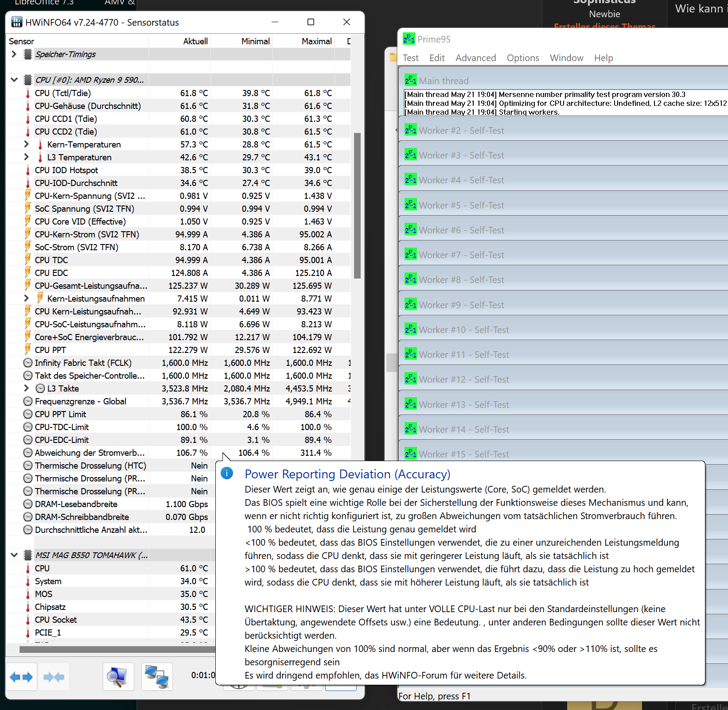Viewport: 728px width, 710px height.
Task: Click the SoC Spannung (SVI2 TFN) label
Action: (x=85, y=209)
